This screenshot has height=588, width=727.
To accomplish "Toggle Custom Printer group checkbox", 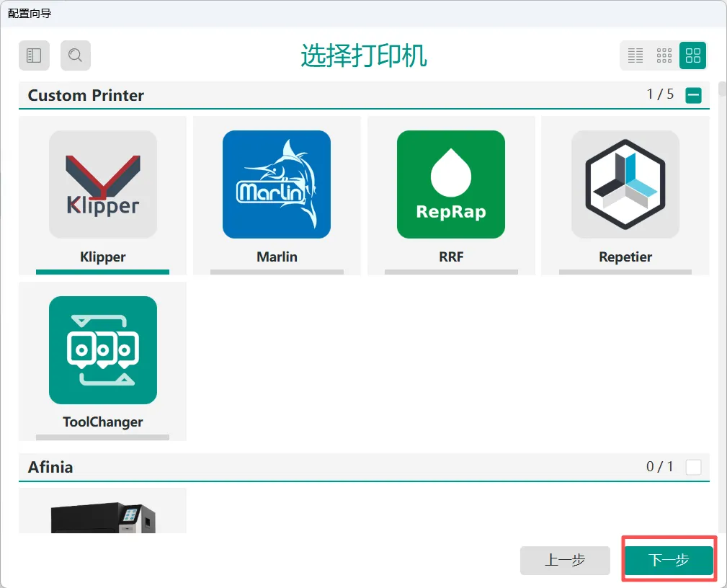I will point(694,96).
